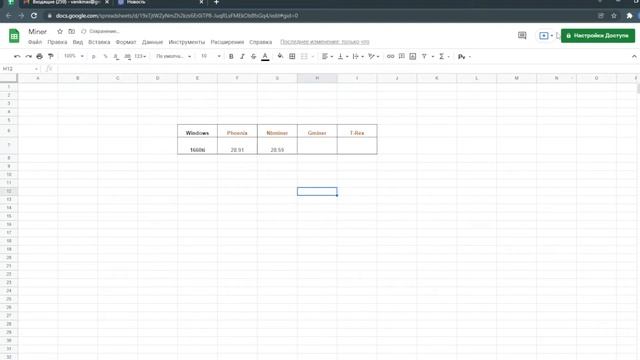Activate the paint format tool
This screenshot has width=640, height=360.
(x=51, y=56)
